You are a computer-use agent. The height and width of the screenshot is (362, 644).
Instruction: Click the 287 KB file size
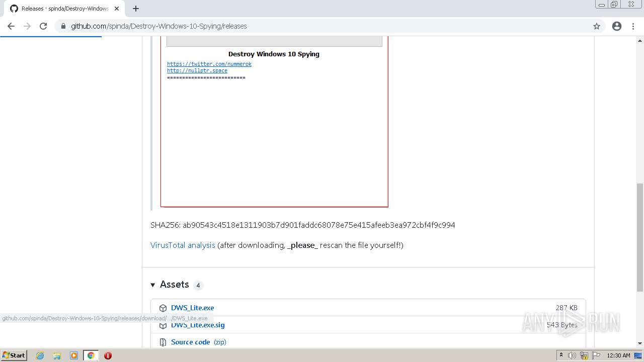click(567, 308)
